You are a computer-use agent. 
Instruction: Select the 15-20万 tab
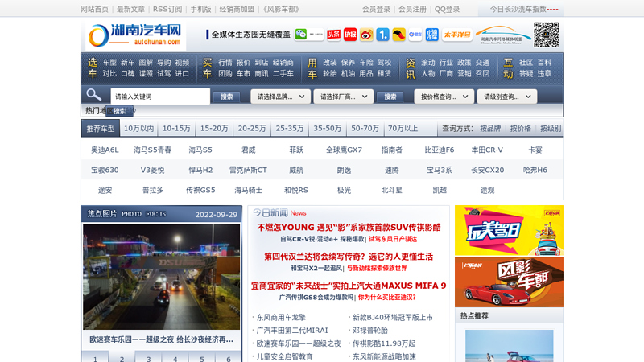coord(214,129)
